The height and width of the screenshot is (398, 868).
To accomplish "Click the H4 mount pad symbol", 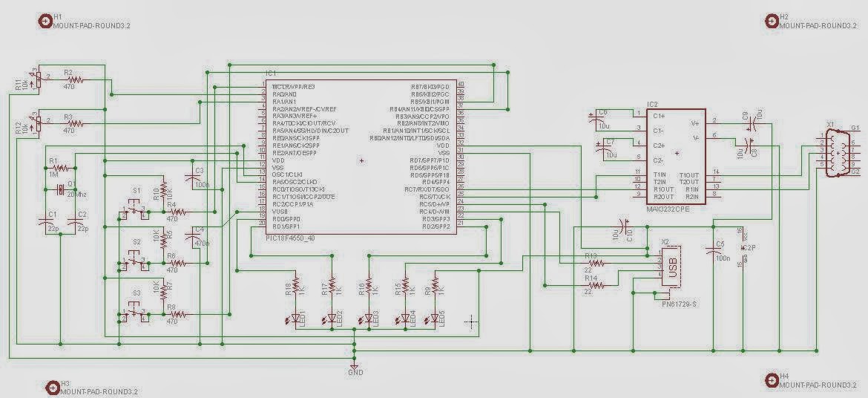I will click(x=772, y=380).
